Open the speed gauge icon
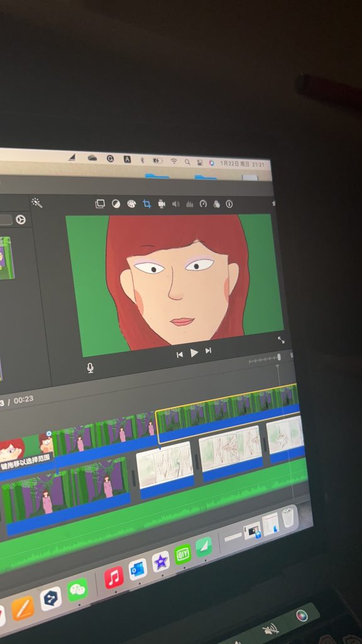This screenshot has height=644, width=362. (203, 204)
